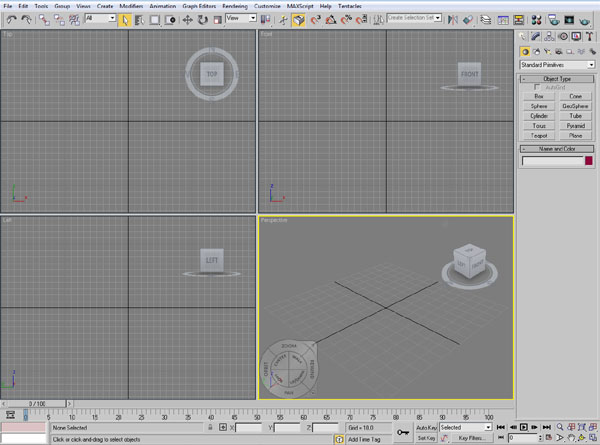The height and width of the screenshot is (445, 600).
Task: Activate the Select and Rotate tool
Action: pos(202,20)
